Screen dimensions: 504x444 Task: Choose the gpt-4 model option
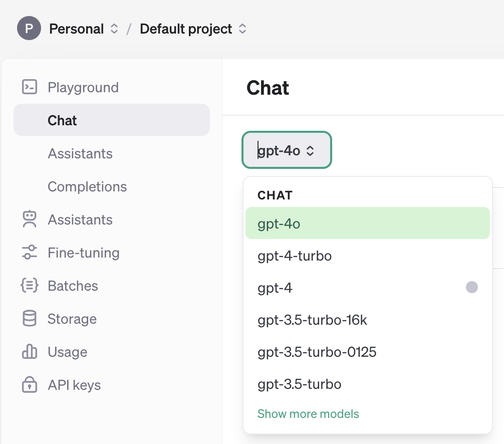[x=367, y=288]
